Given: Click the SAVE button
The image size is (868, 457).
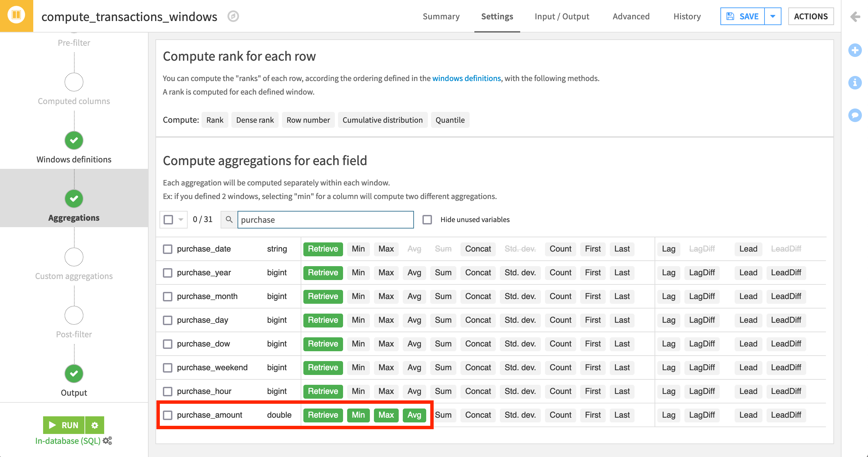Looking at the screenshot, I should [x=742, y=16].
